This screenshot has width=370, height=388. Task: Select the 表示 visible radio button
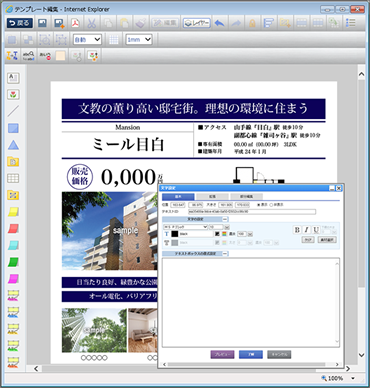pyautogui.click(x=259, y=205)
